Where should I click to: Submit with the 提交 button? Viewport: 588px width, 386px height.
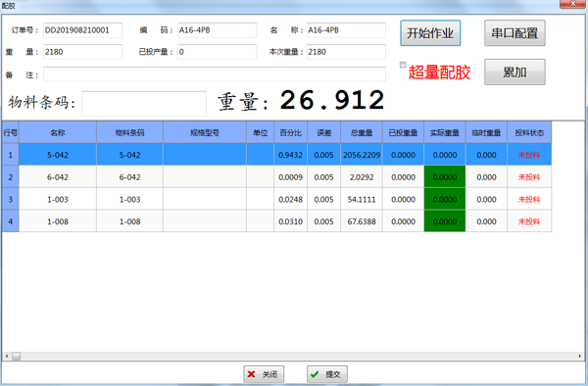click(x=327, y=374)
